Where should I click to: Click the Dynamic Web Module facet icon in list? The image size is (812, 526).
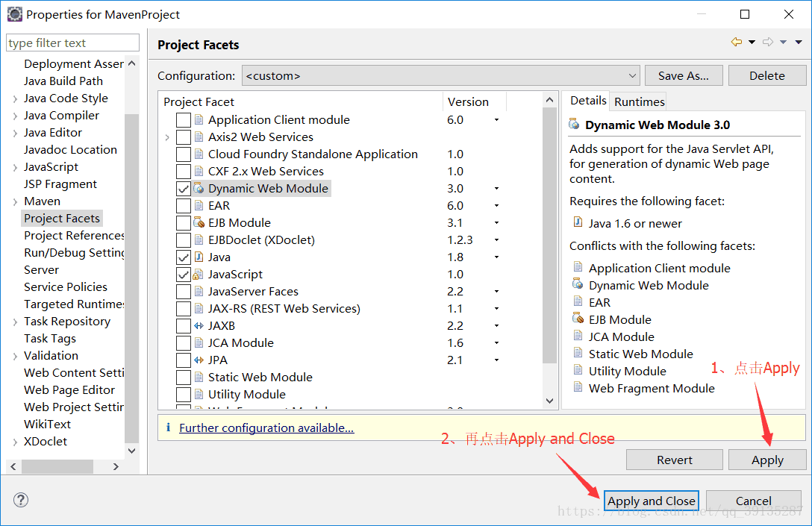pyautogui.click(x=199, y=189)
